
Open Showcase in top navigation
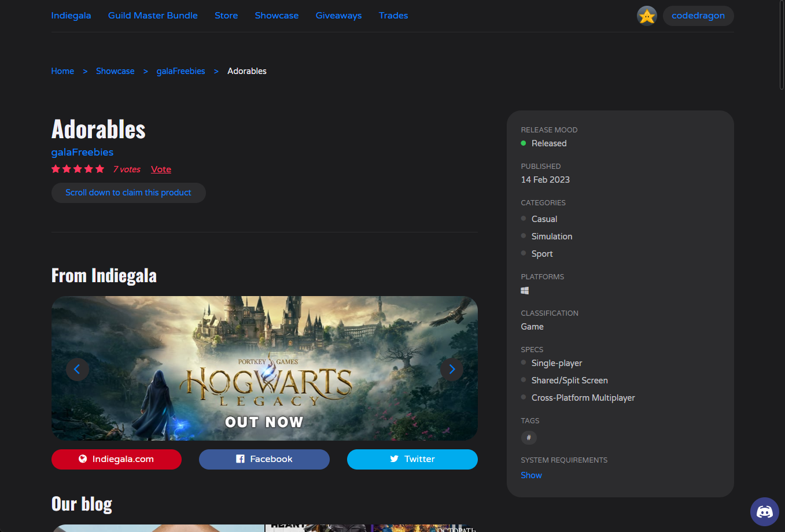tap(277, 16)
